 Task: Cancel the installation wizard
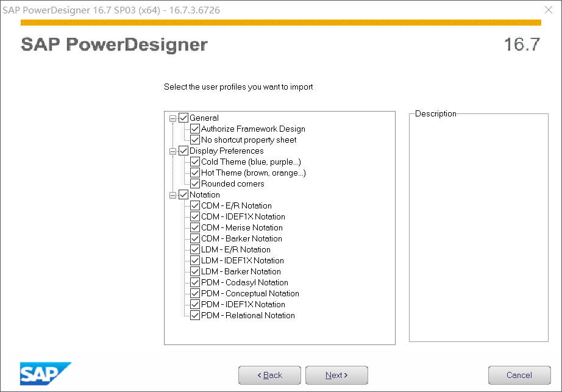pos(519,375)
